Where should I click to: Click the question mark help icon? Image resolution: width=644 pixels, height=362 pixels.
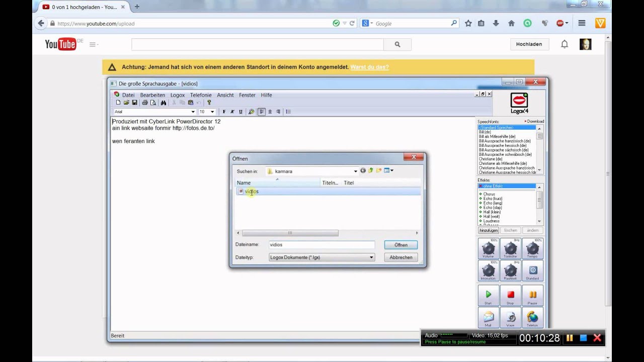pyautogui.click(x=209, y=103)
